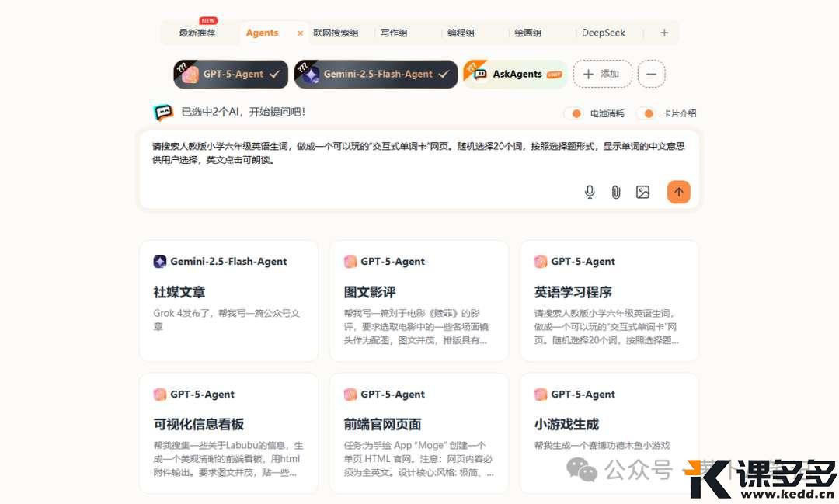839x504 pixels.
Task: Toggle the 电池消耗 switch
Action: 573,113
